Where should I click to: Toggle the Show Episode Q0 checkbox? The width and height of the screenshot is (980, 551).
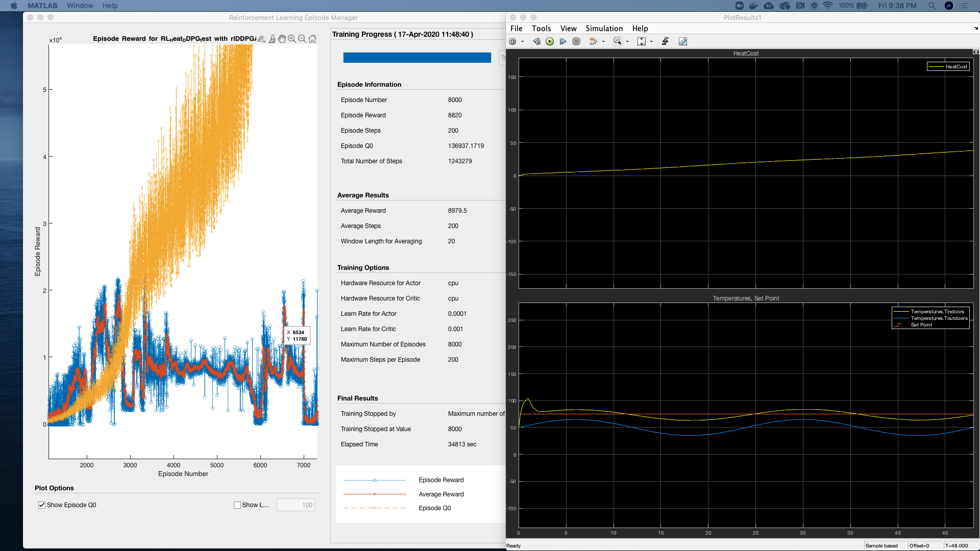42,505
